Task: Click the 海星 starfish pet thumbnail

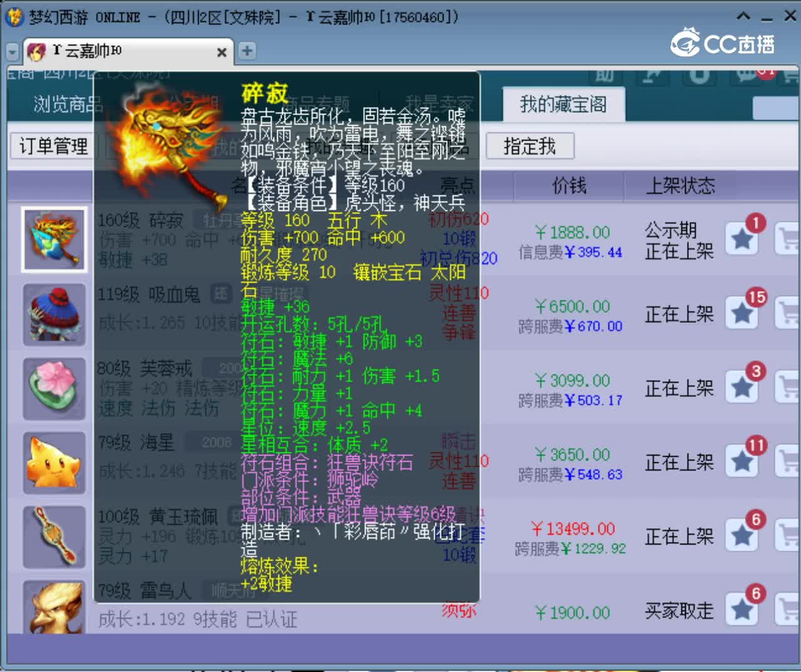Action: point(54,462)
